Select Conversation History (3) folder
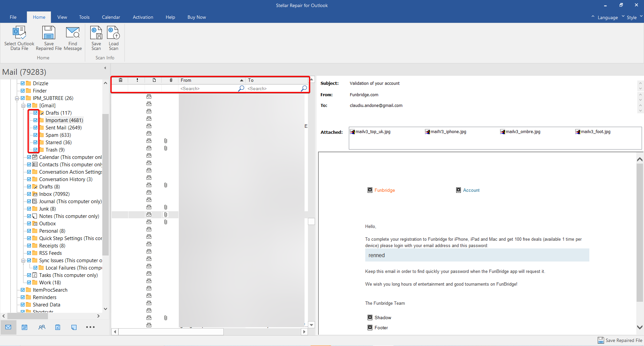 click(x=66, y=179)
